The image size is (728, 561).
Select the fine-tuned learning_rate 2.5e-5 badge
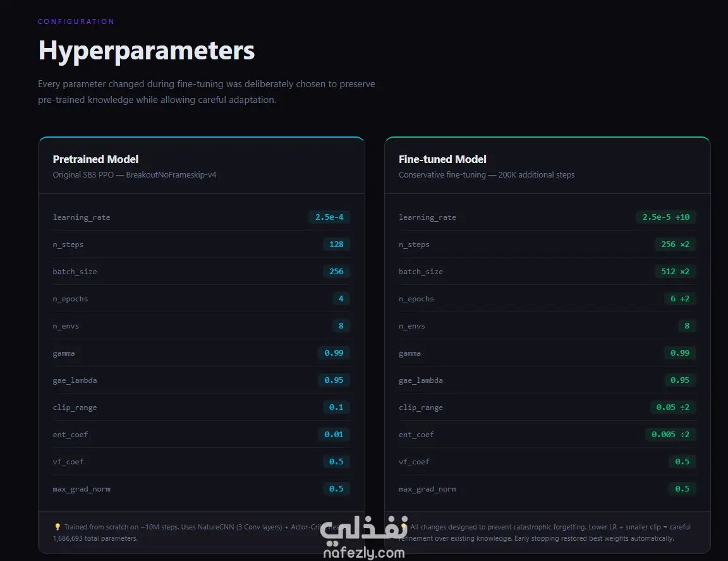pos(666,217)
